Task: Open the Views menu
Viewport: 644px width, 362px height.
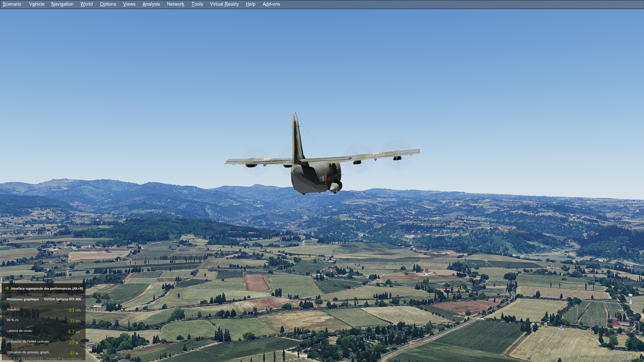Action: click(129, 4)
